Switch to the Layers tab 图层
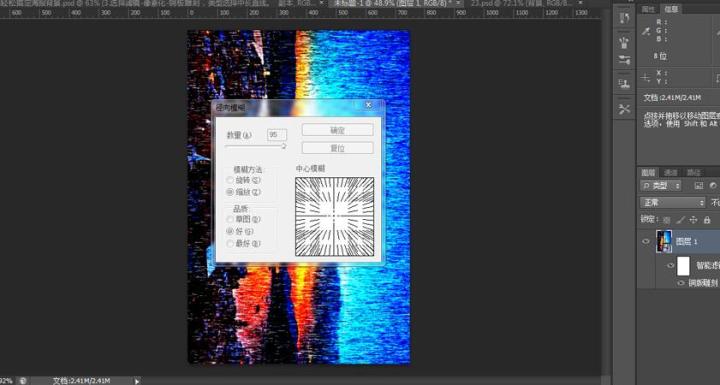The width and height of the screenshot is (720, 385). click(x=648, y=173)
